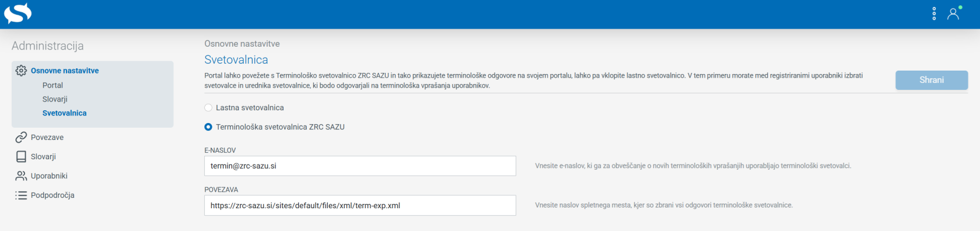Click the book icon next to Slovarji
The height and width of the screenshot is (231, 980).
coord(21,156)
